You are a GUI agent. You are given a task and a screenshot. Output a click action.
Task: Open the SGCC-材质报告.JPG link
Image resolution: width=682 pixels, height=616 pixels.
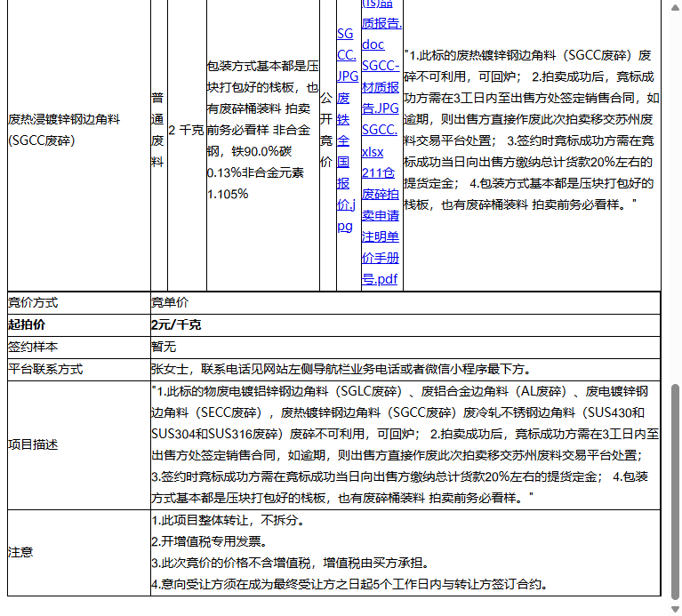click(x=381, y=86)
